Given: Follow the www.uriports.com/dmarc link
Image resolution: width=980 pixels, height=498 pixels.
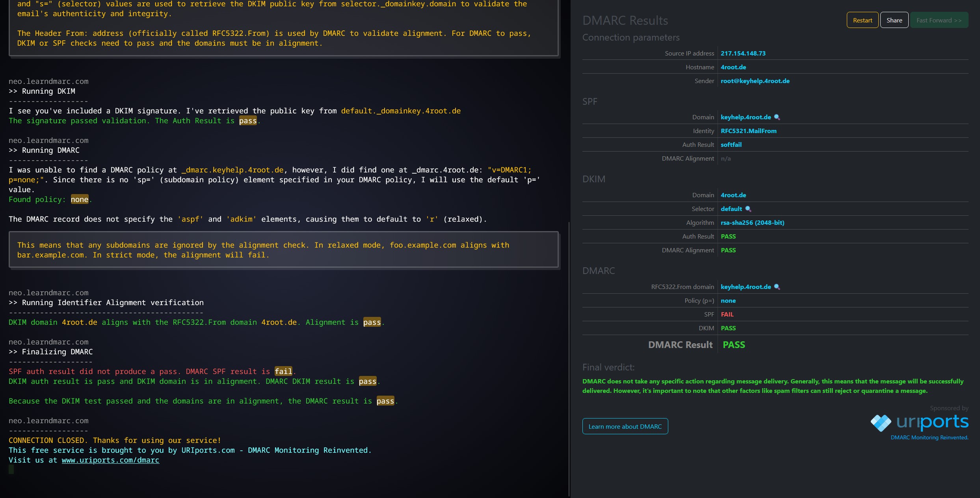Looking at the screenshot, I should [x=110, y=460].
